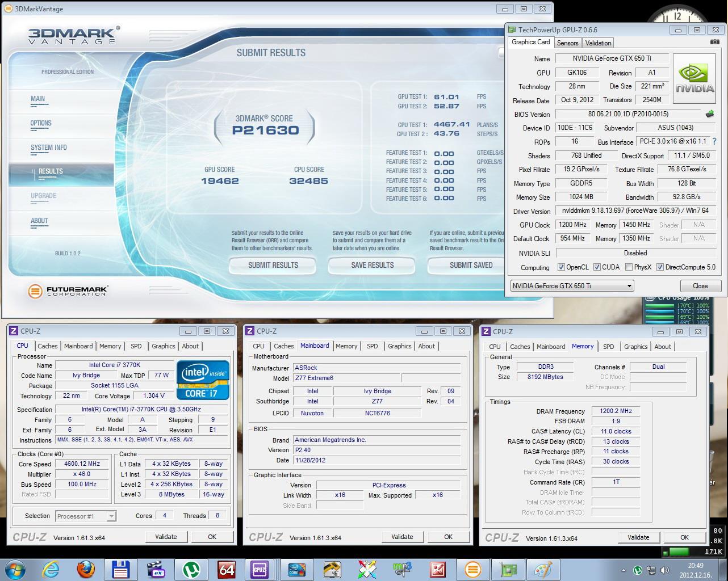Image resolution: width=728 pixels, height=581 pixels.
Task: Click the Z77 Extreme6 model field
Action: click(x=346, y=378)
